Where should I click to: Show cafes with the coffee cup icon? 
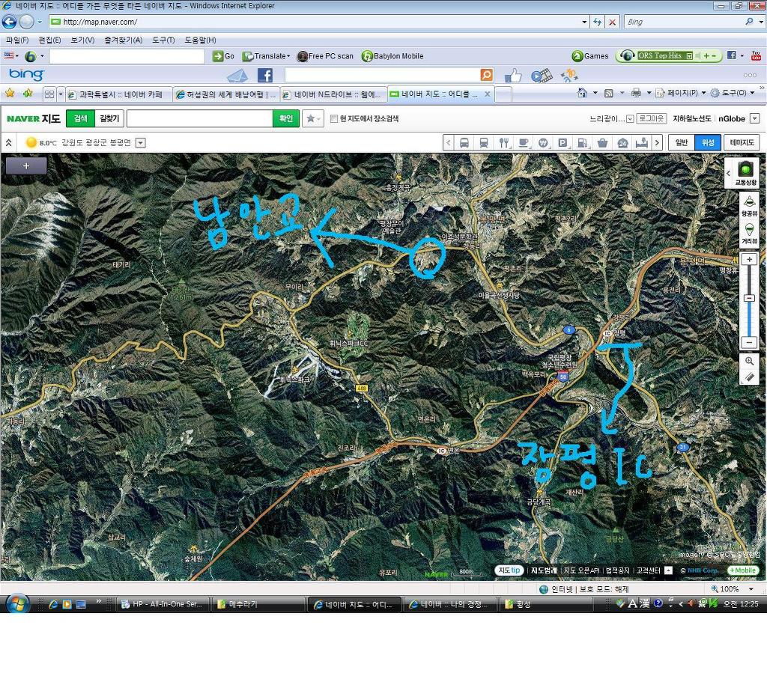click(x=524, y=143)
